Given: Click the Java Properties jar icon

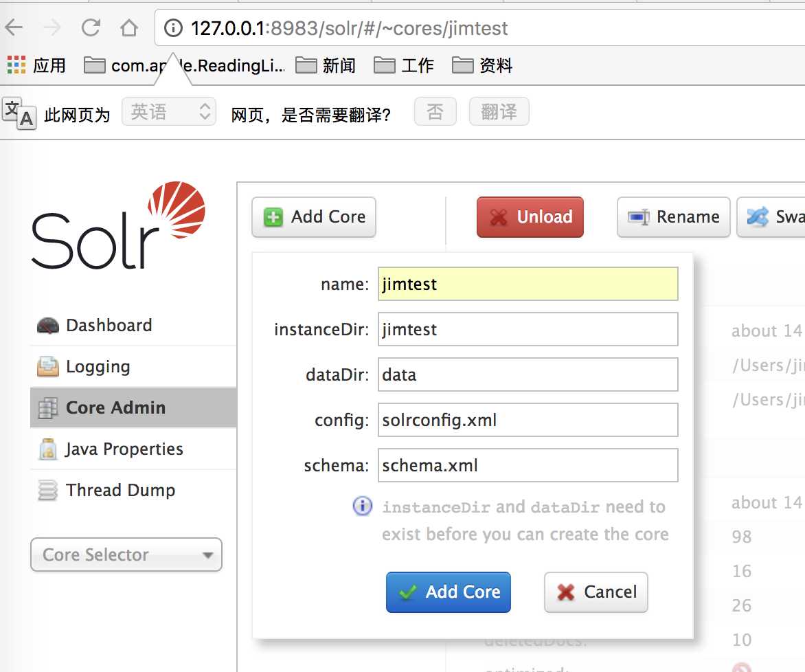Looking at the screenshot, I should point(48,449).
